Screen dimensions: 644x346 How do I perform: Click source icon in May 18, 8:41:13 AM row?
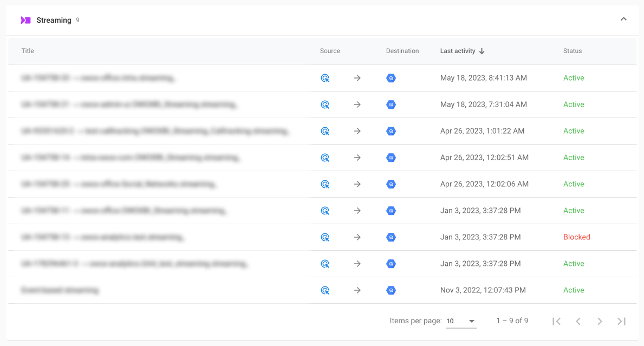tap(325, 78)
